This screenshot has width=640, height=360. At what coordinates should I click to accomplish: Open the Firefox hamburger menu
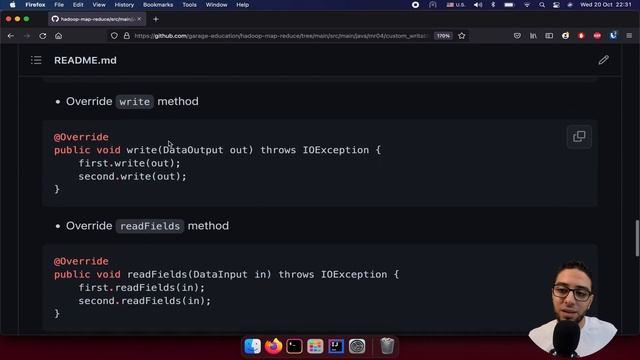tap(629, 36)
